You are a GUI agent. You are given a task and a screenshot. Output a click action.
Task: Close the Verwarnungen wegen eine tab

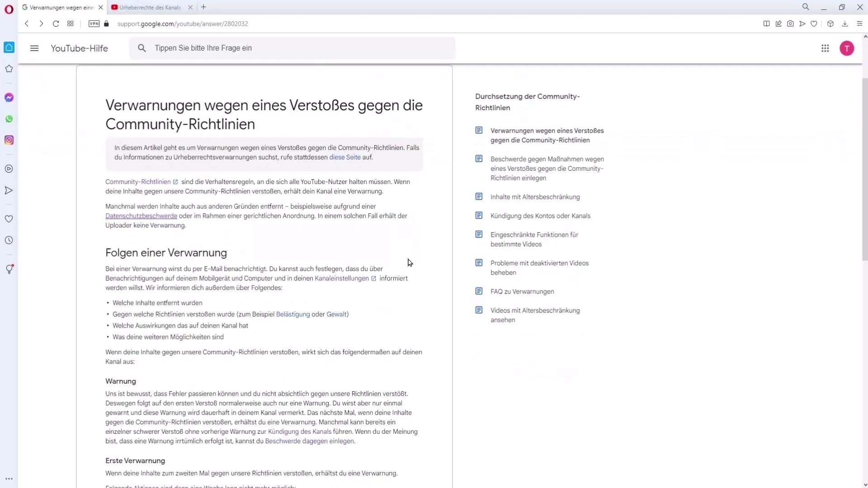tap(101, 7)
